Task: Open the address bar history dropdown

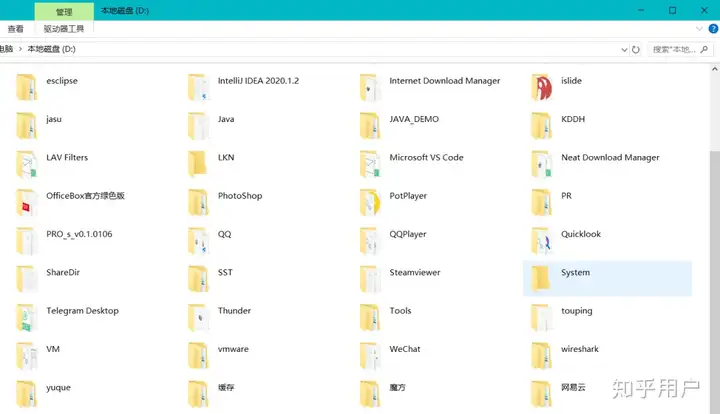Action: click(624, 50)
